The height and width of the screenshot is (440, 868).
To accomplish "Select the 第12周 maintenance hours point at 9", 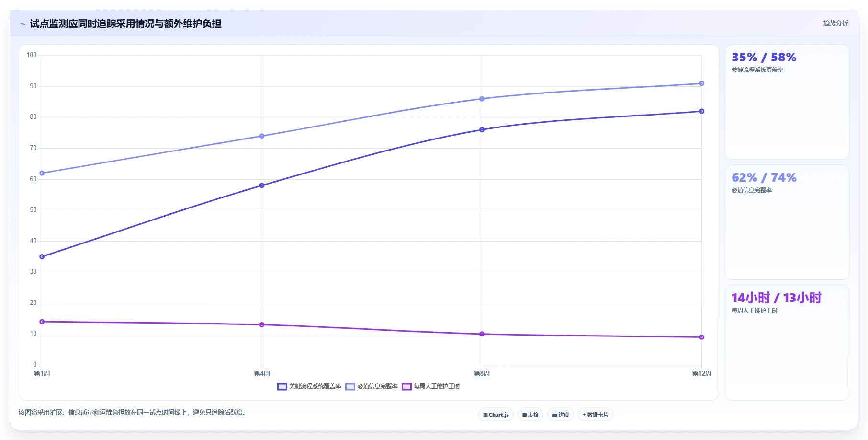I will [701, 337].
